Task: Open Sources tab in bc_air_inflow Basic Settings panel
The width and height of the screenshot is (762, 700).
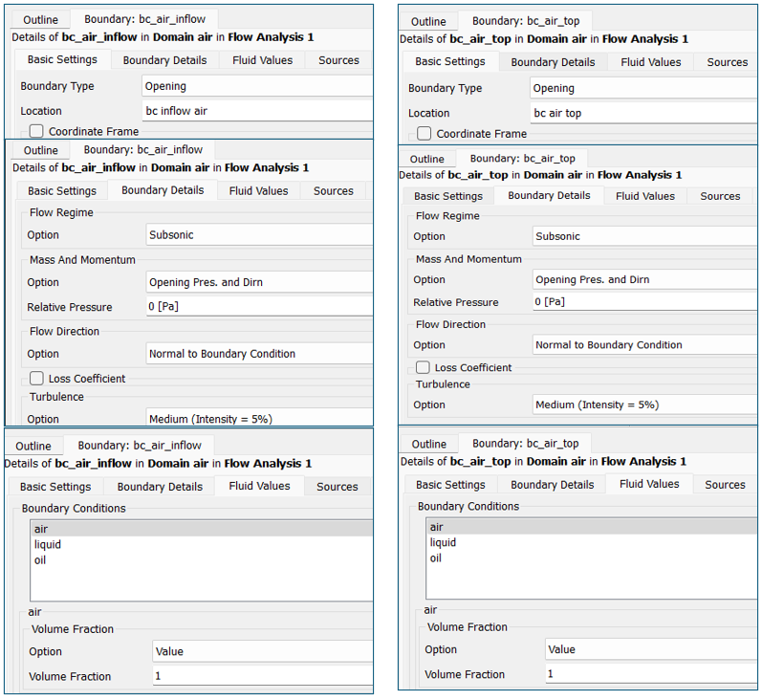Action: click(x=338, y=60)
